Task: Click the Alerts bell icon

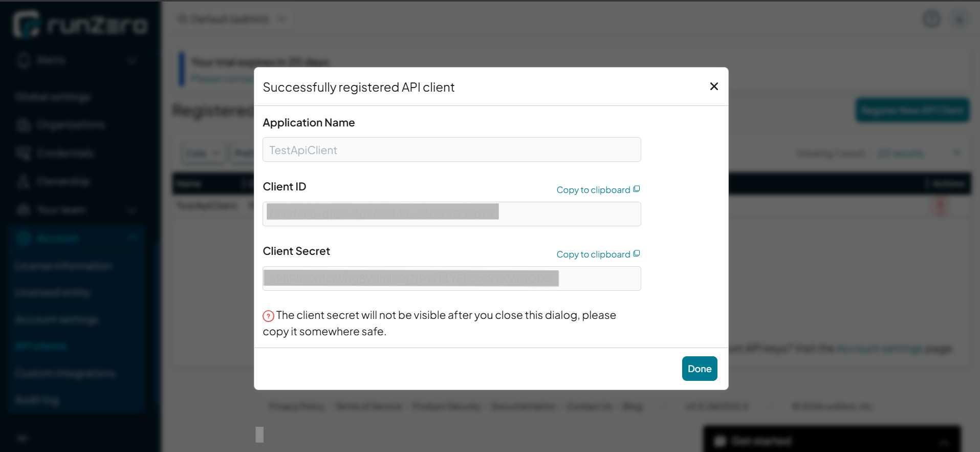Action: point(23,60)
